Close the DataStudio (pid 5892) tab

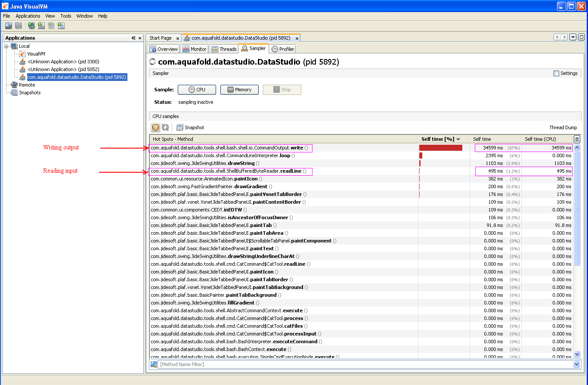[297, 38]
